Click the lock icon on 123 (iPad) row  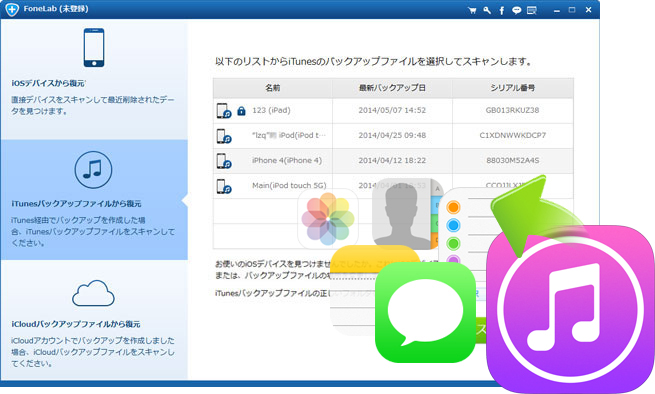[241, 111]
